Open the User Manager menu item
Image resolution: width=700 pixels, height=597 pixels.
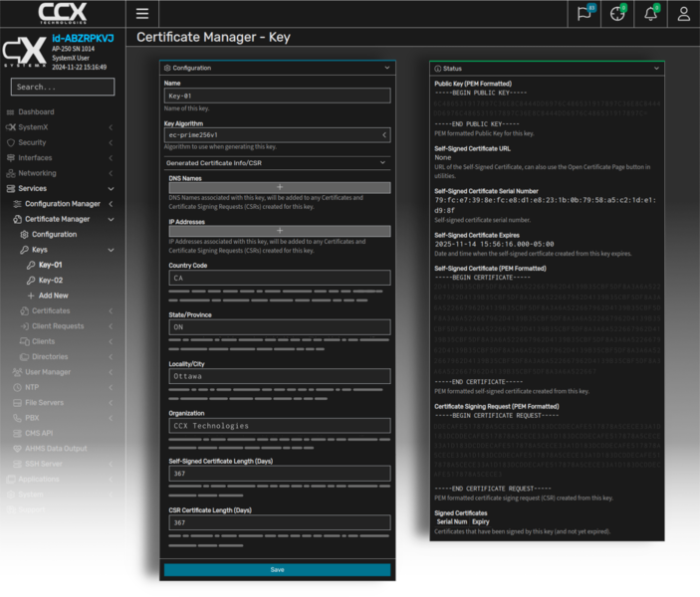pyautogui.click(x=48, y=372)
